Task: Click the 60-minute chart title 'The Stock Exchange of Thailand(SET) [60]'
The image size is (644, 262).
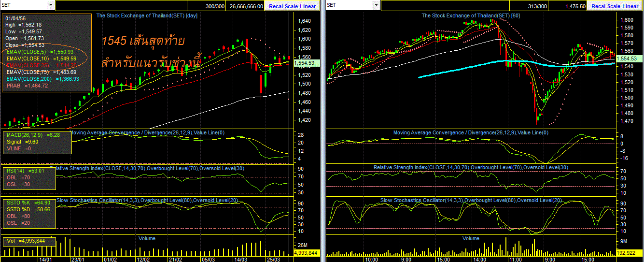Action: pyautogui.click(x=471, y=15)
